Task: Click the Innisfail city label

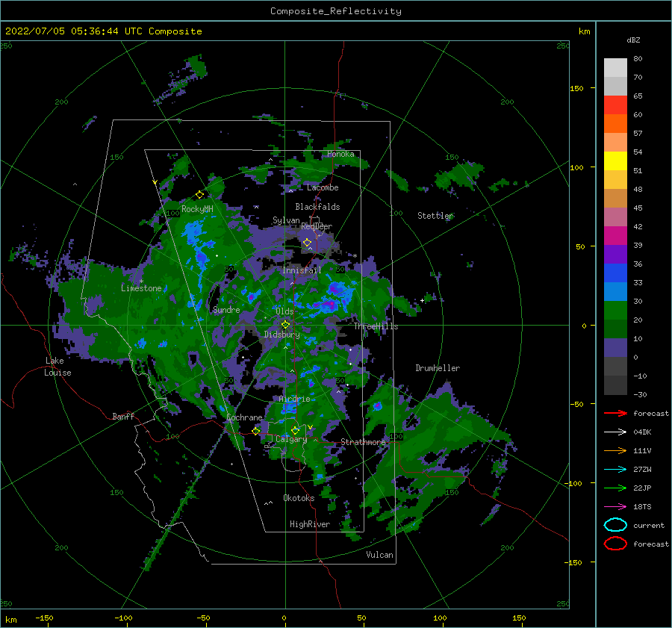Action: (x=302, y=270)
